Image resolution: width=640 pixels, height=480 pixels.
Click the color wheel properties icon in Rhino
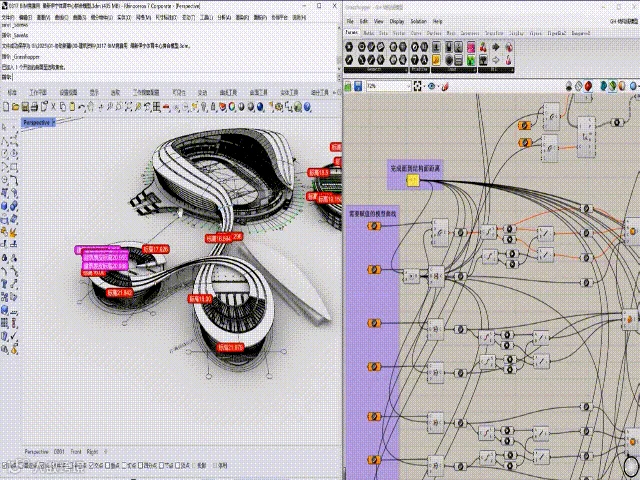click(231, 107)
